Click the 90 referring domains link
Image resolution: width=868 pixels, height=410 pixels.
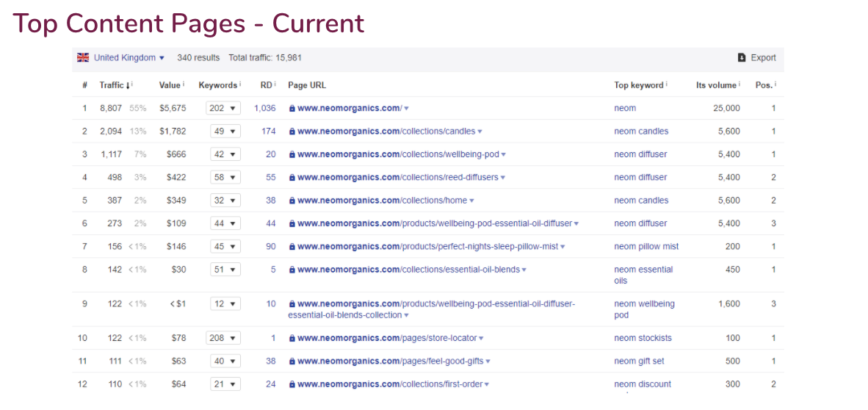271,247
